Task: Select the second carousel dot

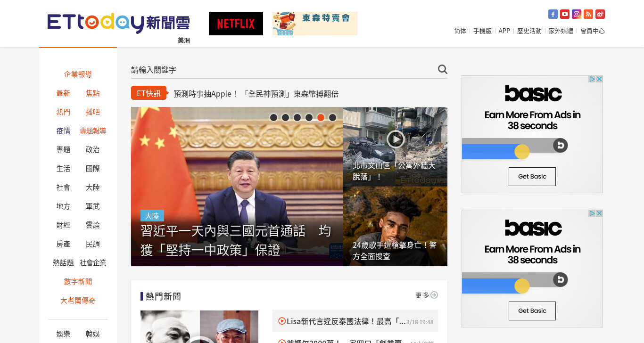Action: coord(285,117)
